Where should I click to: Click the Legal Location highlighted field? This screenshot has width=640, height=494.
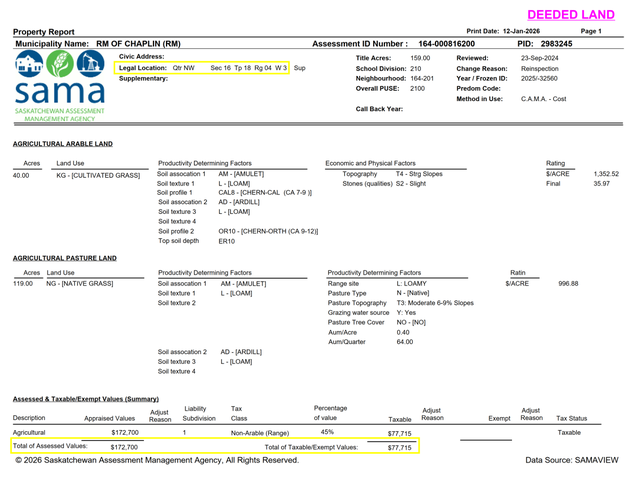pyautogui.click(x=211, y=68)
